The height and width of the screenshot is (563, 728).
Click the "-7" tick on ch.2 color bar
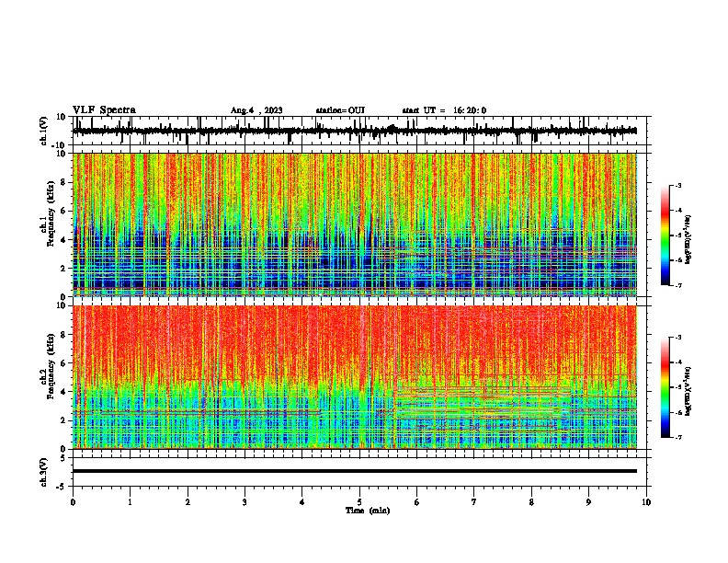(x=677, y=437)
